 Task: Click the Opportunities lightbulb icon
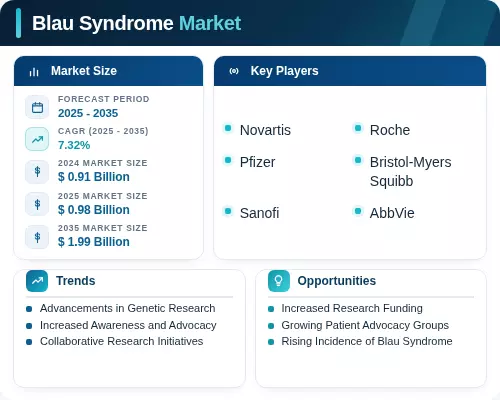click(279, 281)
